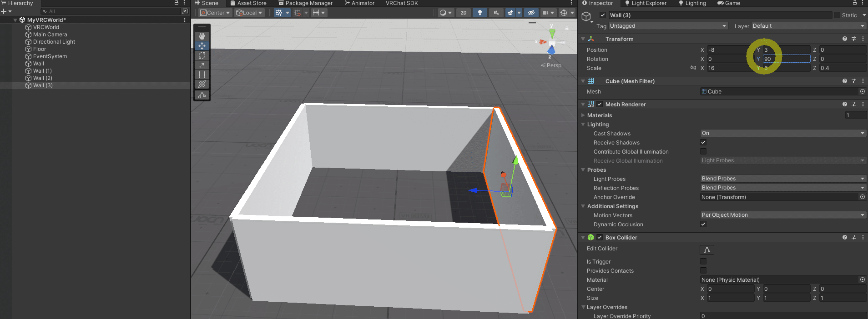Click the blue Z axis of orientation gizmo
Image resolution: width=868 pixels, height=319 pixels.
tap(551, 50)
